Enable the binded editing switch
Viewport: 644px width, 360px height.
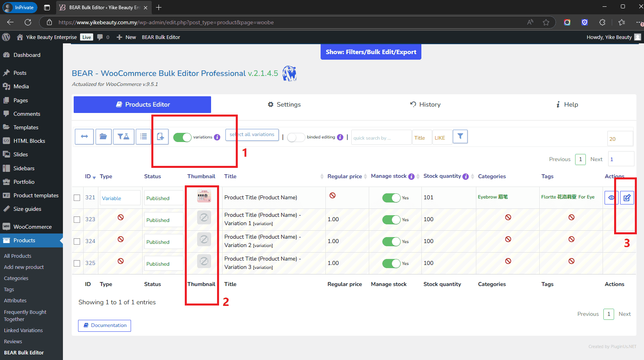(x=296, y=137)
